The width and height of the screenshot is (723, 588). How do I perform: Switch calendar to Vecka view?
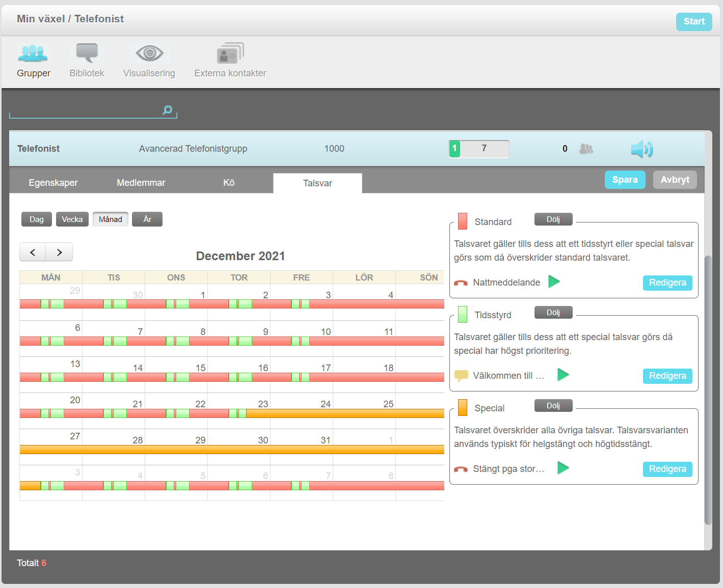pos(72,219)
